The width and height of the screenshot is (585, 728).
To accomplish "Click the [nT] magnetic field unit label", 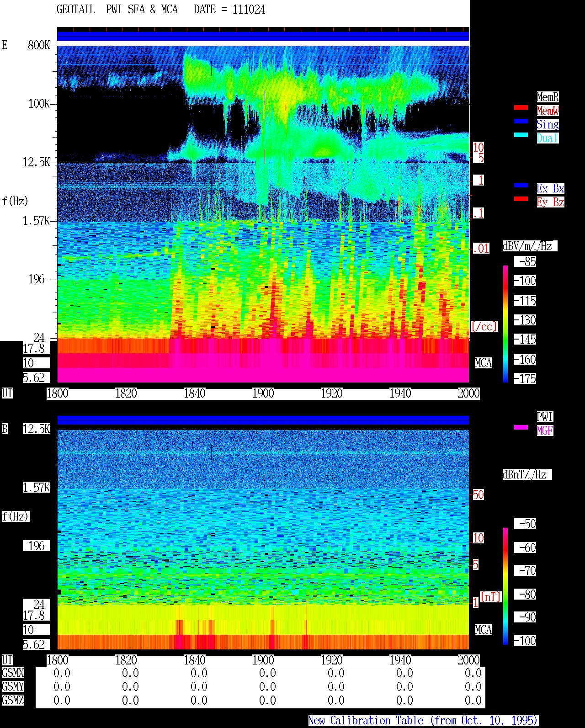I will tap(490, 597).
